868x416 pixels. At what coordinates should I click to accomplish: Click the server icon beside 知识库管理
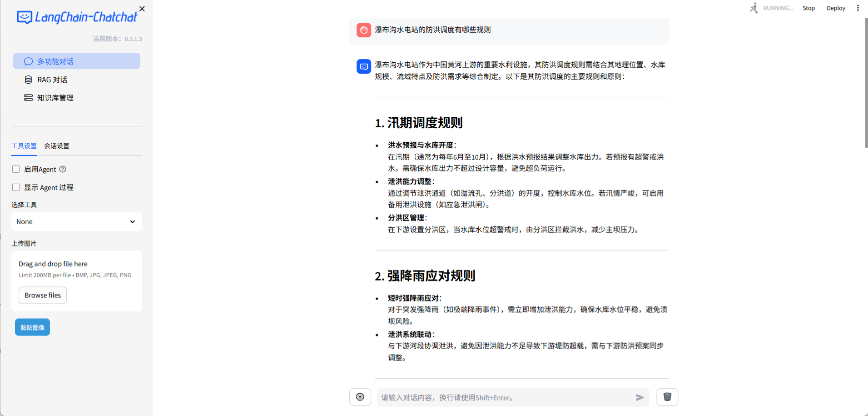tap(28, 98)
